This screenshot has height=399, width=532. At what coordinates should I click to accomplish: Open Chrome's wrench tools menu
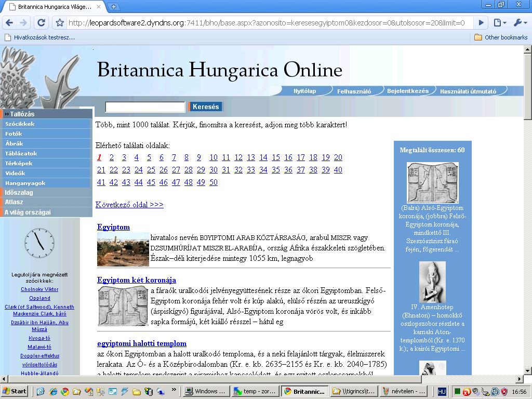(x=520, y=23)
